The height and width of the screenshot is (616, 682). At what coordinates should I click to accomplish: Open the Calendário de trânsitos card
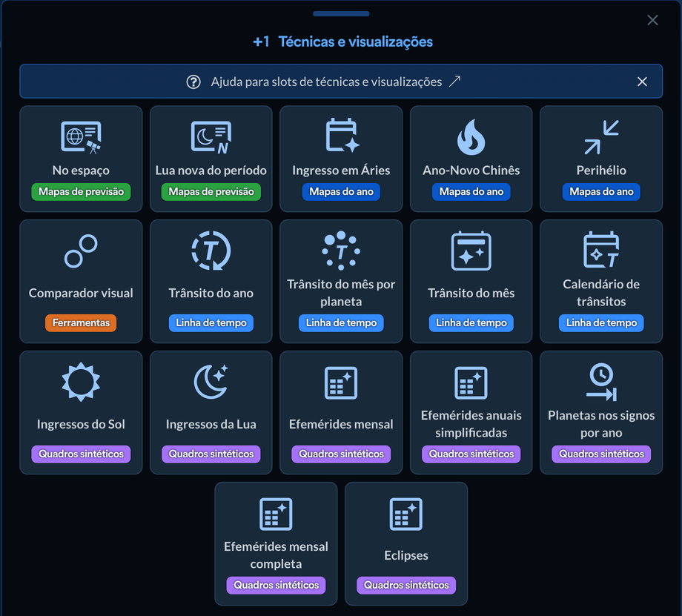(x=601, y=281)
